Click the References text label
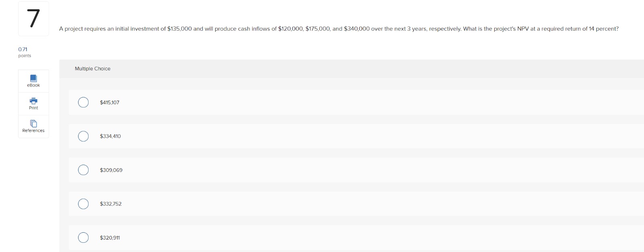 (33, 130)
